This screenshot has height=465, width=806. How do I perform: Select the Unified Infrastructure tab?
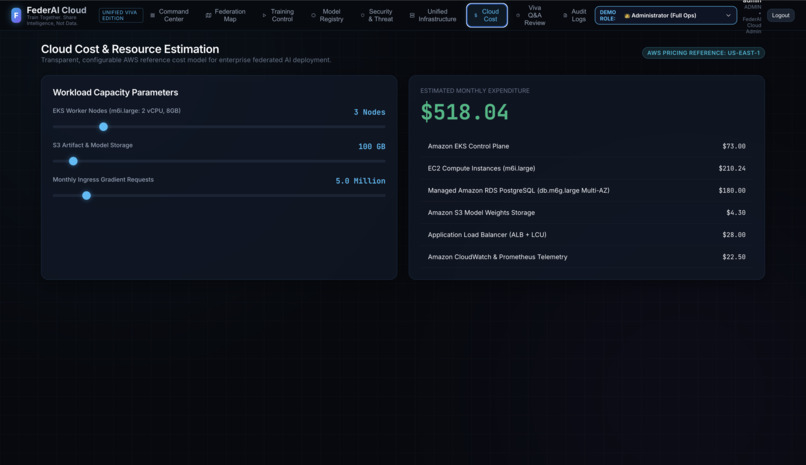(433, 15)
